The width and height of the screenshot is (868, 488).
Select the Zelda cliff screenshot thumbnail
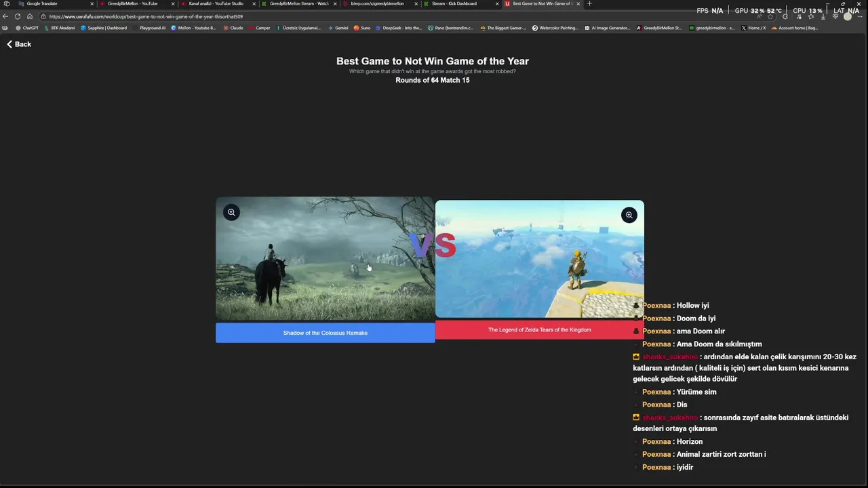click(540, 259)
